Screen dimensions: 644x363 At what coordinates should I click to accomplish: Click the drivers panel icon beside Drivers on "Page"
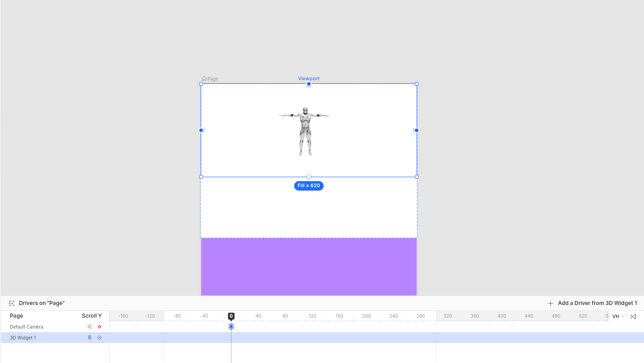tap(12, 303)
